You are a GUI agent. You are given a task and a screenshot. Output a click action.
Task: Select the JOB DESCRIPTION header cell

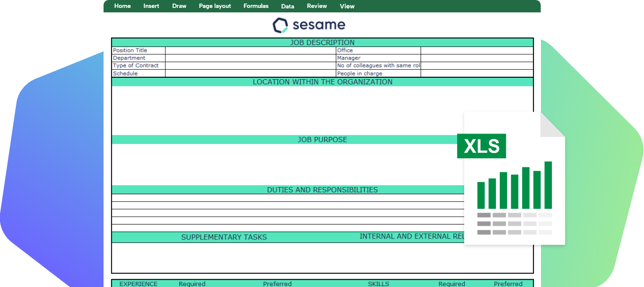click(323, 42)
